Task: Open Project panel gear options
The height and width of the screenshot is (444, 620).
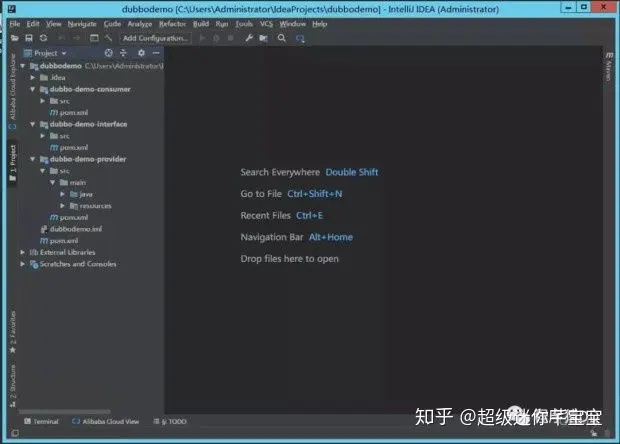Action: tap(141, 53)
